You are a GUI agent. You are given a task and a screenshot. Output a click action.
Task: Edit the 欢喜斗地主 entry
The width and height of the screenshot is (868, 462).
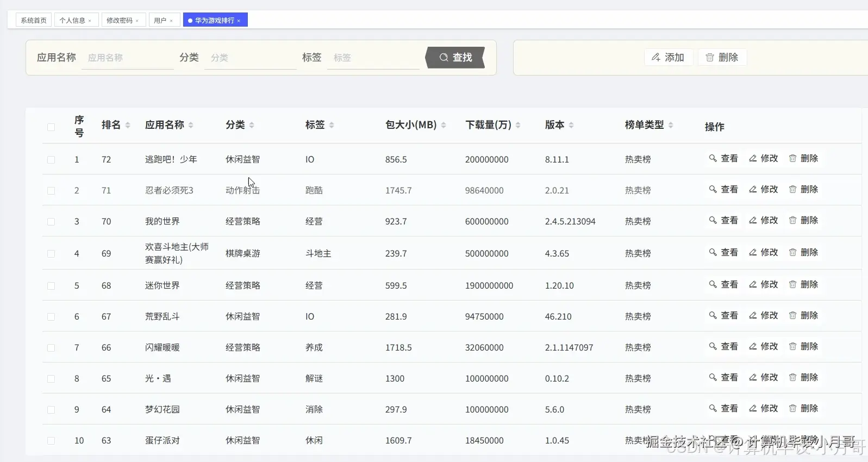[x=763, y=252]
